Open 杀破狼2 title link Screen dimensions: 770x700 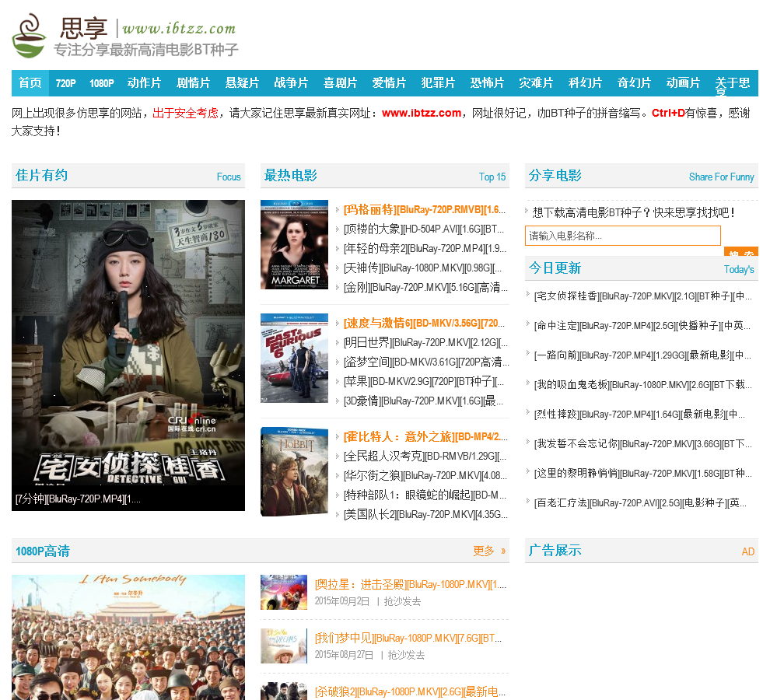pos(410,691)
